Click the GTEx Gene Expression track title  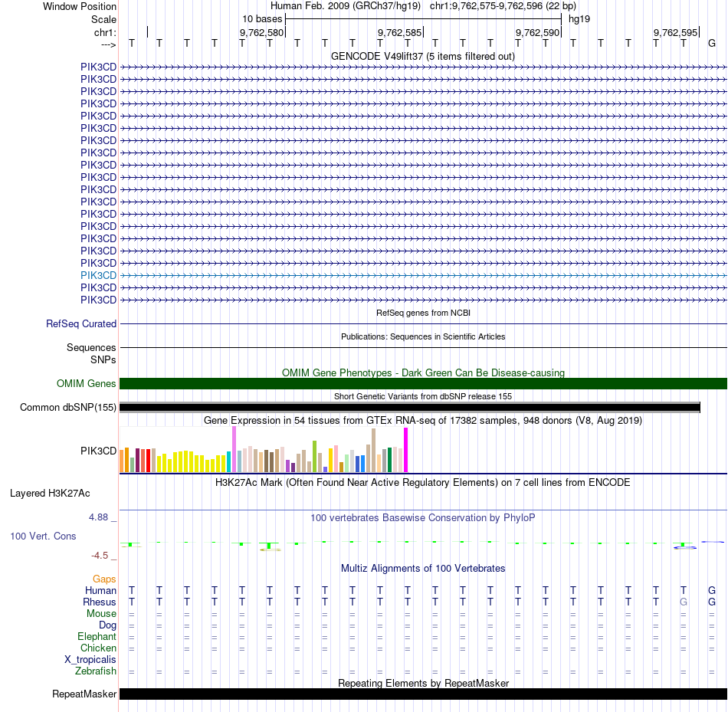coord(423,420)
